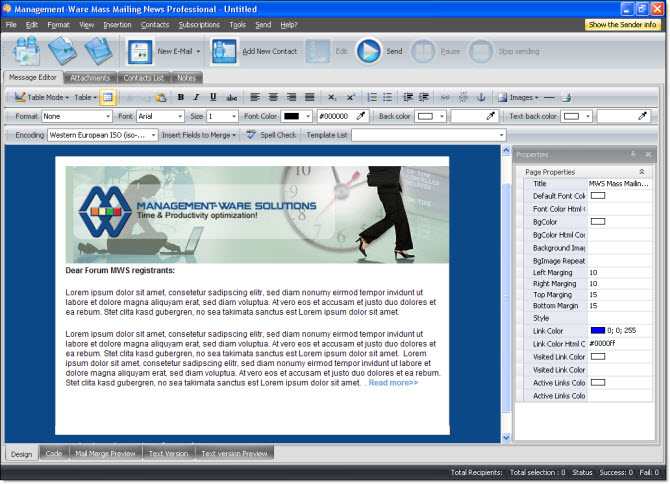
Task: Toggle the table borders grid button
Action: 107,97
